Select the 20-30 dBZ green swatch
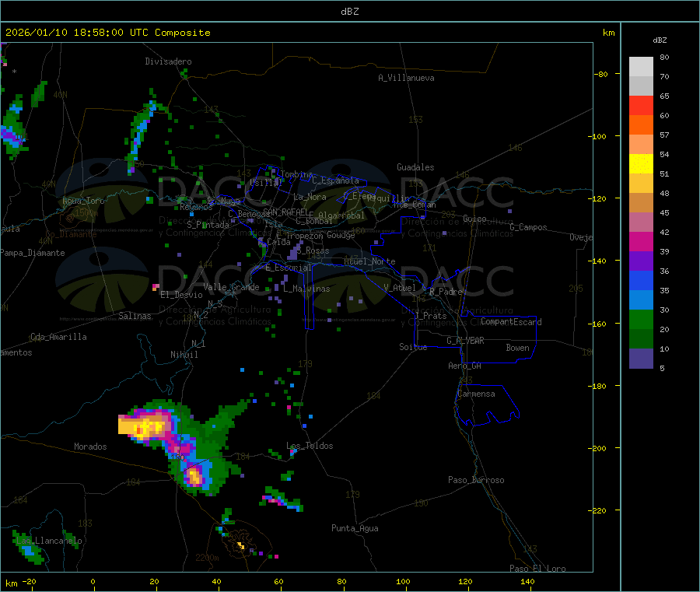Viewport: 700px width, 592px height. [641, 319]
